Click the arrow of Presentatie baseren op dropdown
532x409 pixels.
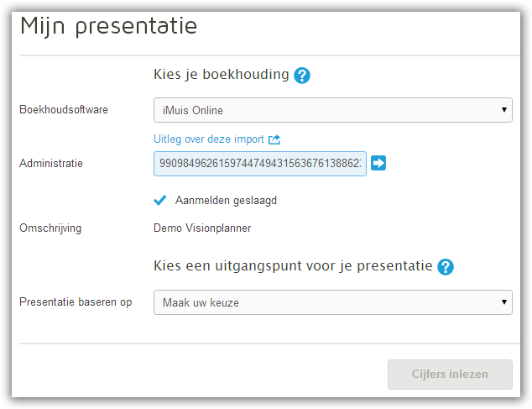504,302
